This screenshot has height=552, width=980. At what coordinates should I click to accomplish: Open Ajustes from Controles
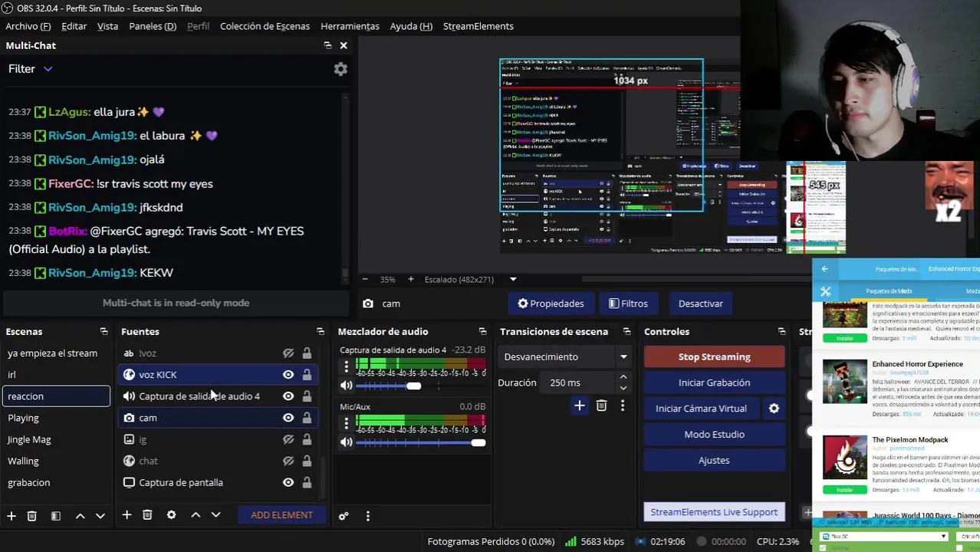tap(714, 460)
